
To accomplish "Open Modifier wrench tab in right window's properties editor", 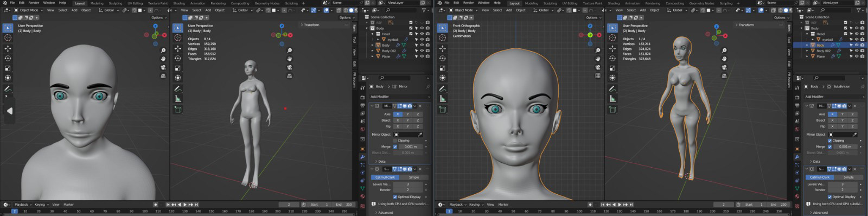I will (797, 157).
